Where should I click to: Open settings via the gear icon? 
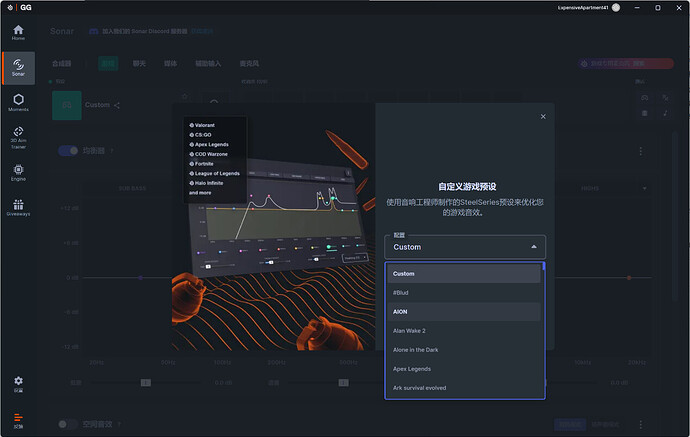(18, 383)
